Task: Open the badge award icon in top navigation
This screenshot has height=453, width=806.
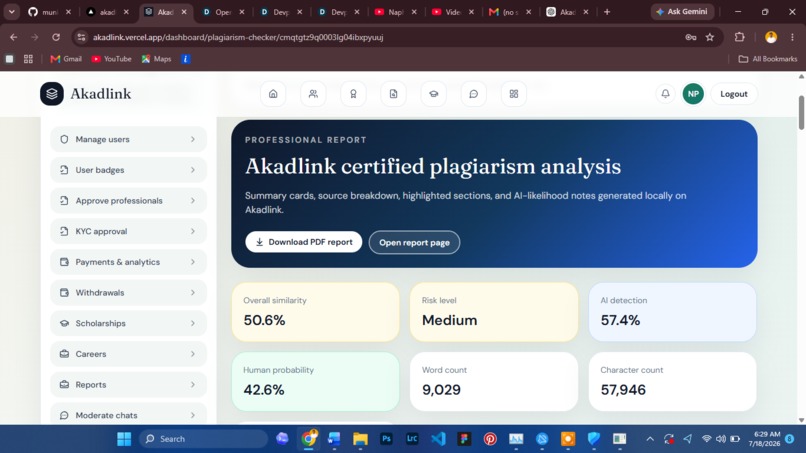Action: tap(353, 94)
